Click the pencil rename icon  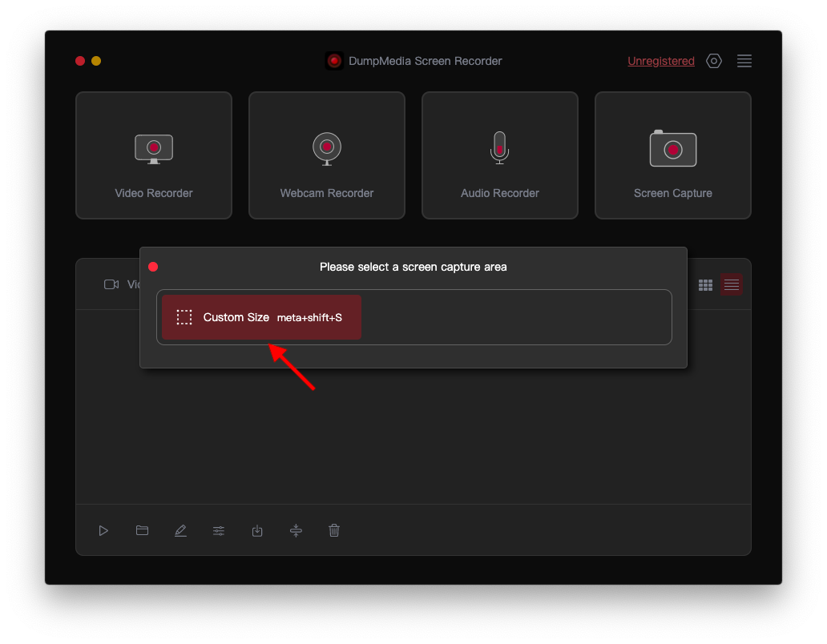coord(180,531)
